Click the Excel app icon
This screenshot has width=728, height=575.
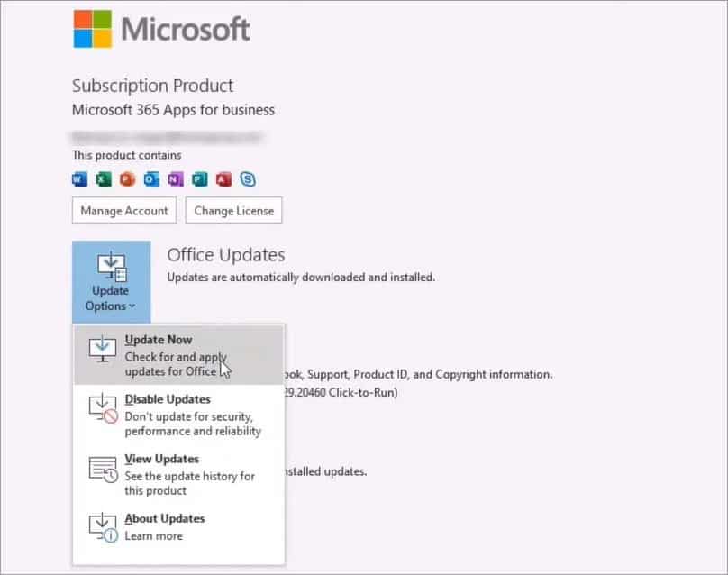pos(104,179)
